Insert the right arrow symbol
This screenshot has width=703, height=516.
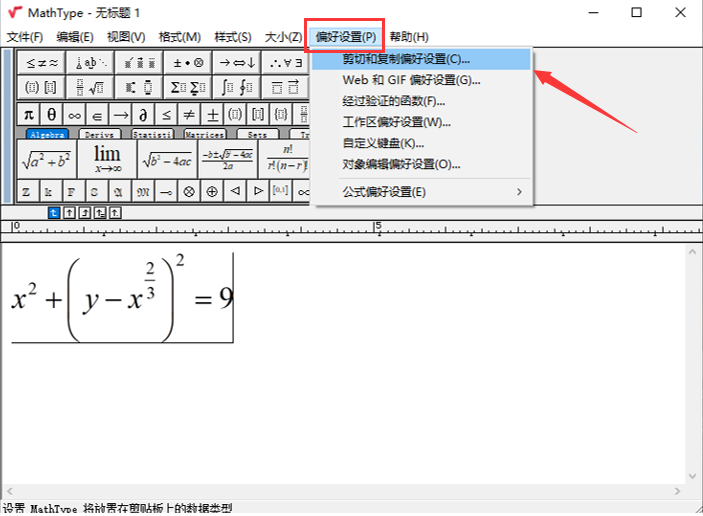tap(120, 115)
